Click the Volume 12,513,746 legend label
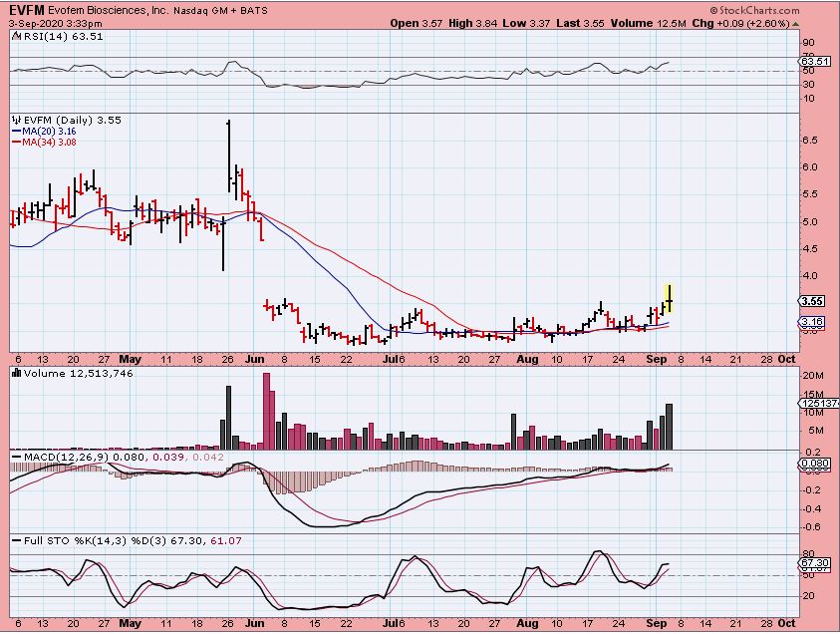The width and height of the screenshot is (840, 634). coord(78,374)
